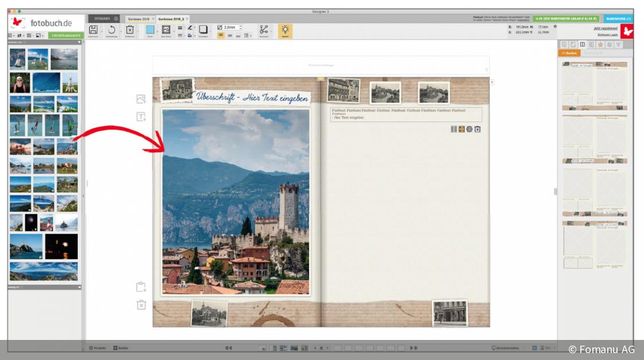The height and width of the screenshot is (360, 644).
Task: Click the 2,0mm border width field
Action: (231, 28)
